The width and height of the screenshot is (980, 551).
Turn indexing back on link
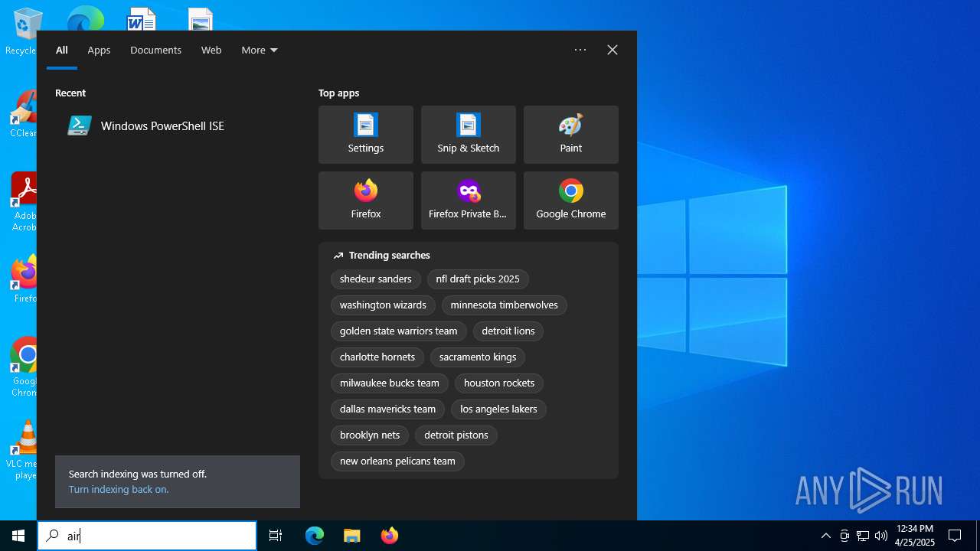click(119, 490)
